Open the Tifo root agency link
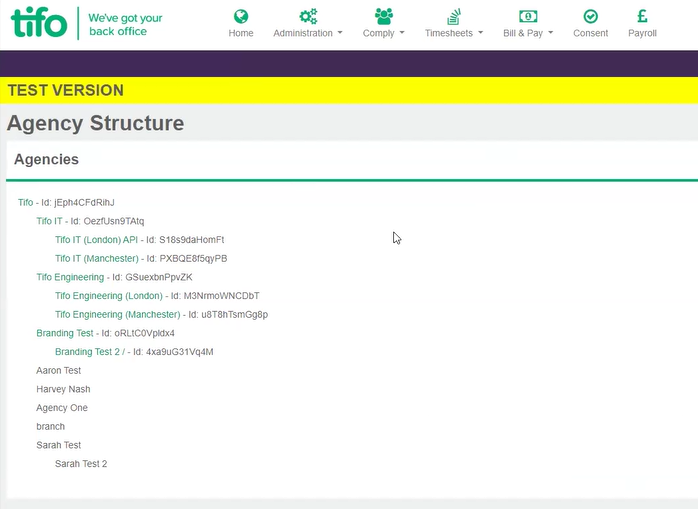698x509 pixels. click(x=25, y=202)
